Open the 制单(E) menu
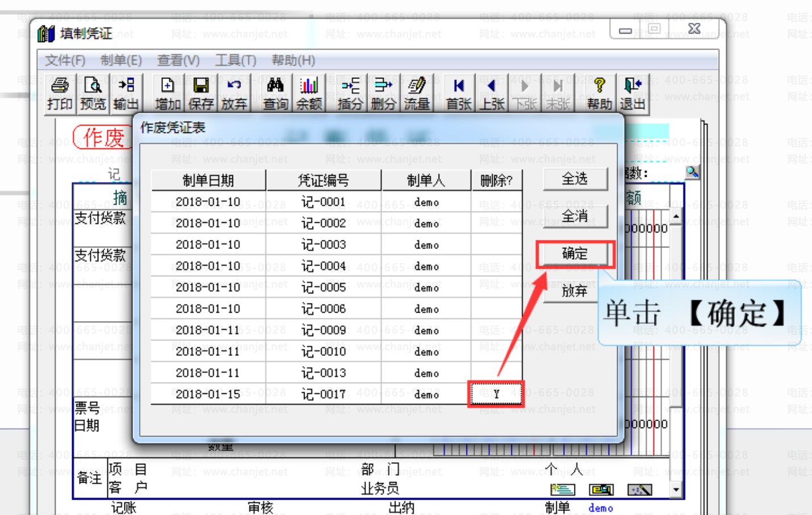The image size is (812, 515). [x=121, y=60]
